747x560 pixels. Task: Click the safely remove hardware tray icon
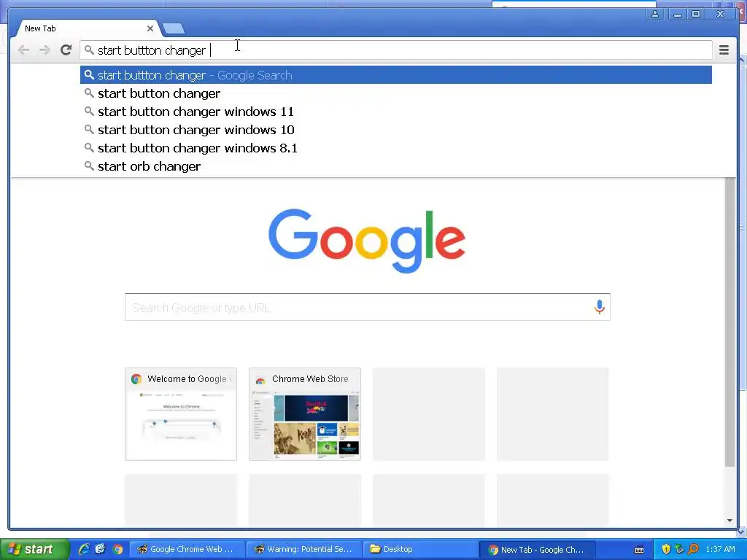point(679,549)
